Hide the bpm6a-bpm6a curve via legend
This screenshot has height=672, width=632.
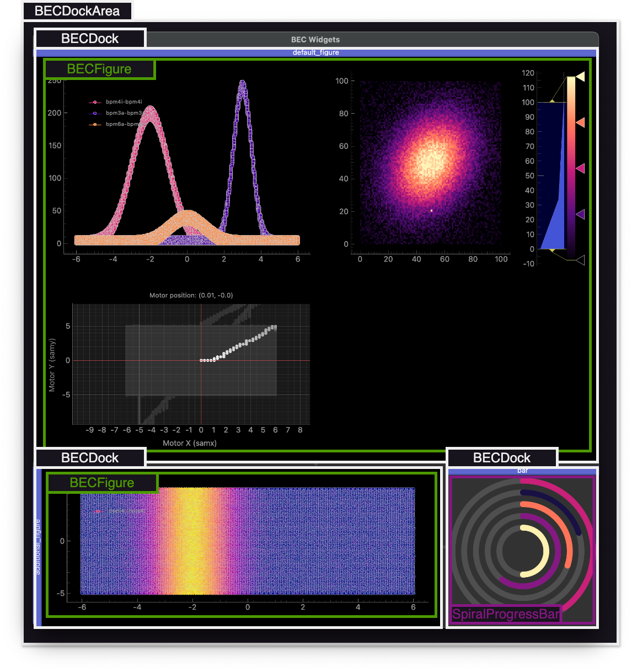122,124
